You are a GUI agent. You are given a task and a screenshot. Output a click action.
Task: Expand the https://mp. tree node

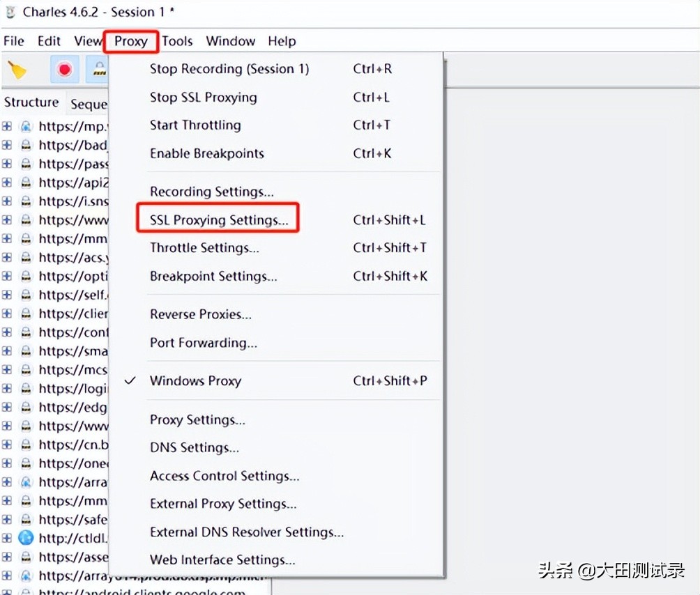point(7,127)
